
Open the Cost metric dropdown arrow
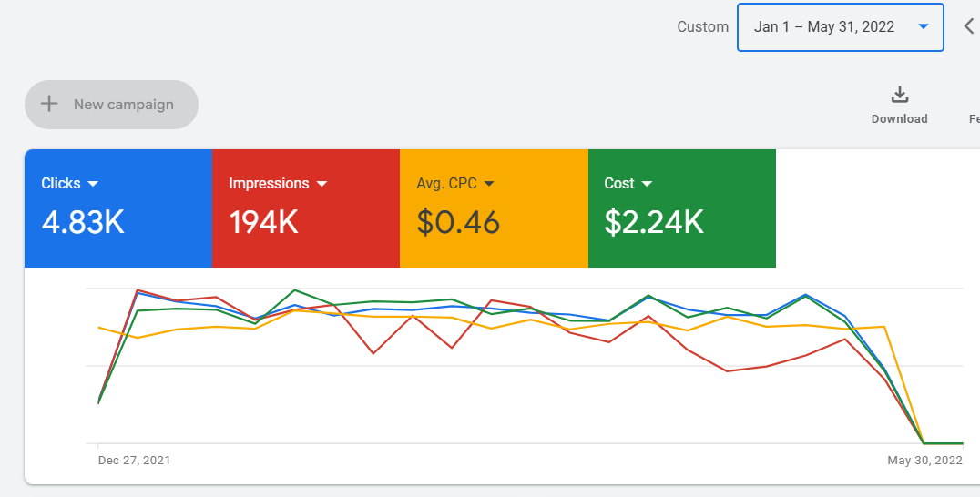click(x=648, y=184)
